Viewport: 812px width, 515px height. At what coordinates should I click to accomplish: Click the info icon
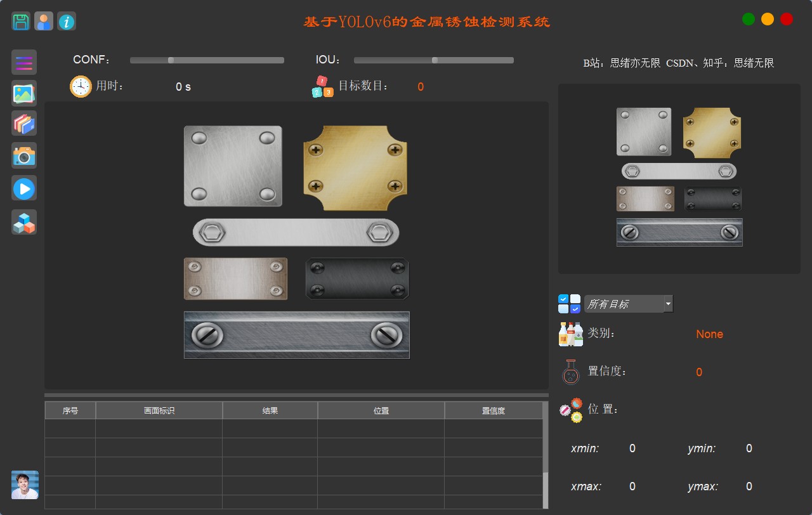point(67,22)
